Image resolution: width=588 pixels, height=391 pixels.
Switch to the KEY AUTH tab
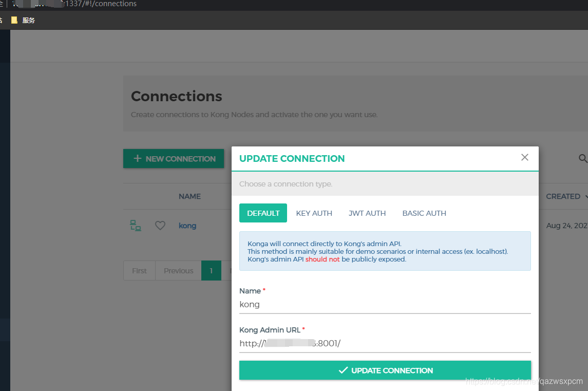(314, 213)
